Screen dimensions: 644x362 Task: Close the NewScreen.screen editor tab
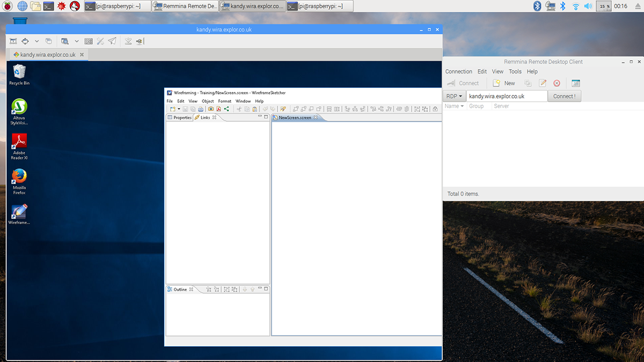[x=316, y=117]
